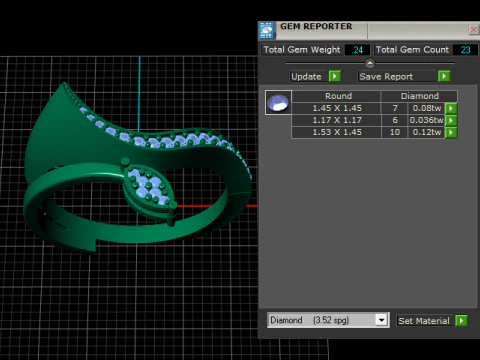Click green arrow for 1.53 X 1.45 row
Screen dimensions: 480x360
451,132
